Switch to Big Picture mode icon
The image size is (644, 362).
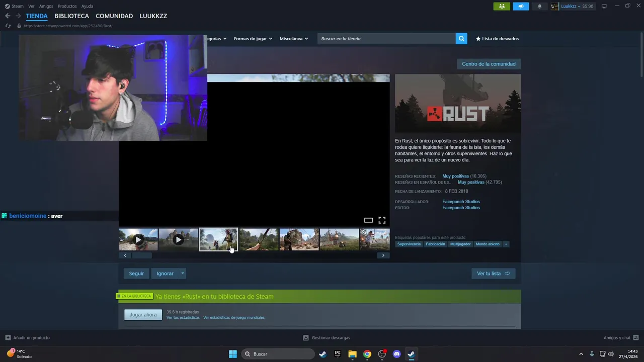604,6
